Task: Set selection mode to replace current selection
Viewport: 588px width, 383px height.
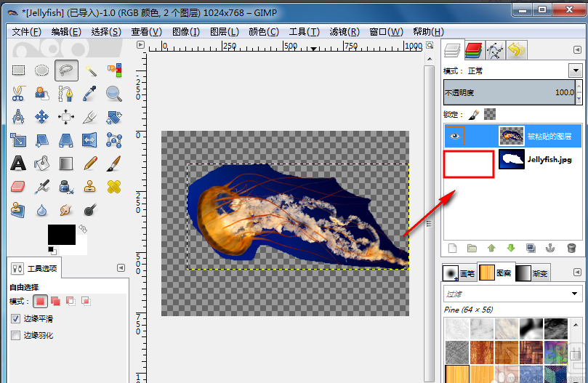Action: pos(40,301)
